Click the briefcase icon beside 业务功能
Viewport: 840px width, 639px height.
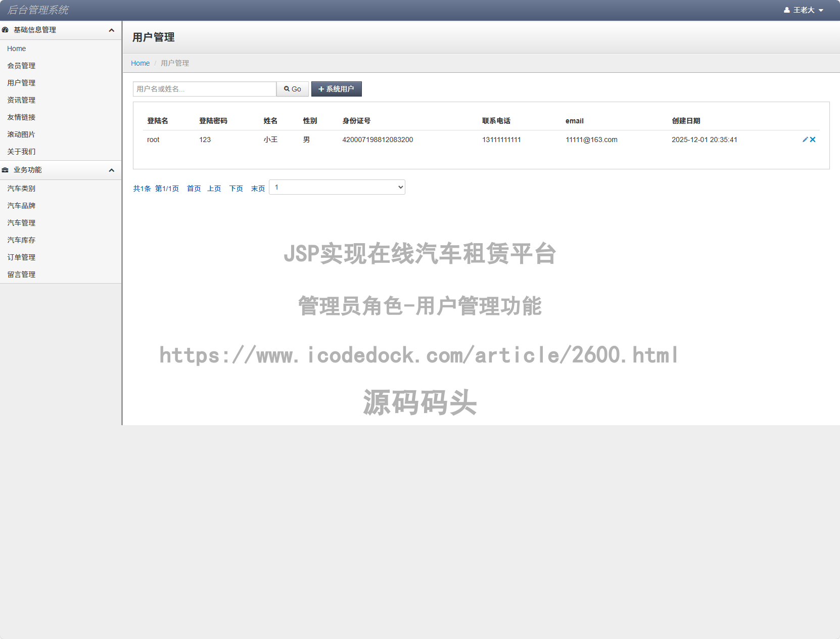click(x=6, y=170)
